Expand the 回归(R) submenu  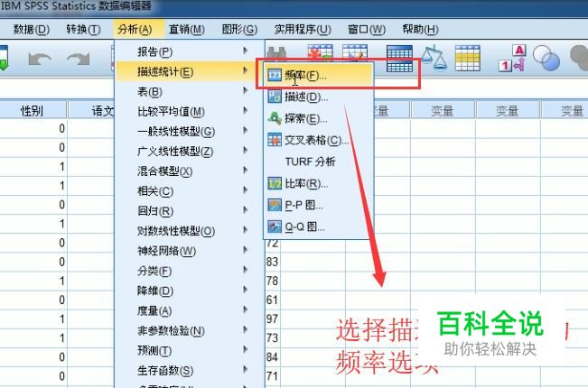[x=189, y=211]
